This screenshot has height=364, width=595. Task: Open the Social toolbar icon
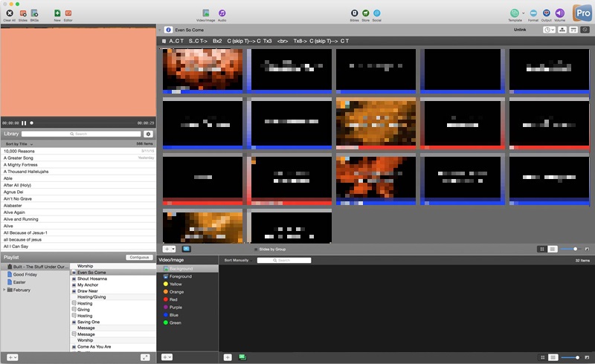[x=377, y=13]
